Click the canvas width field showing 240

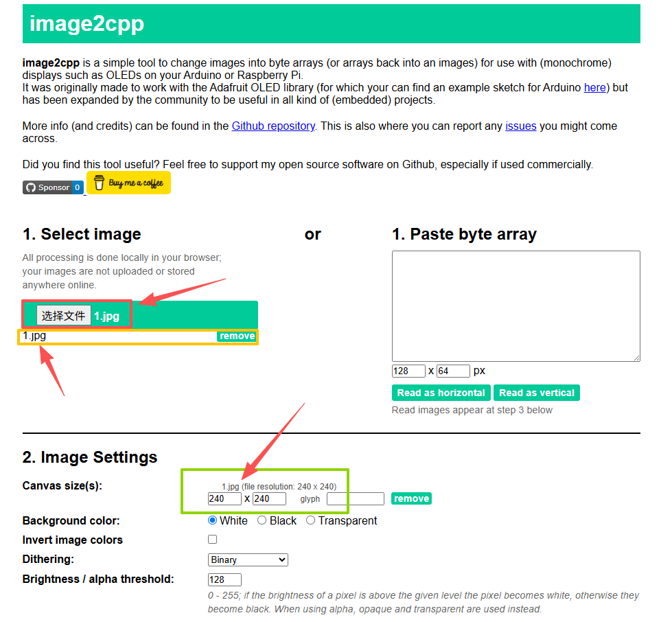coord(224,498)
